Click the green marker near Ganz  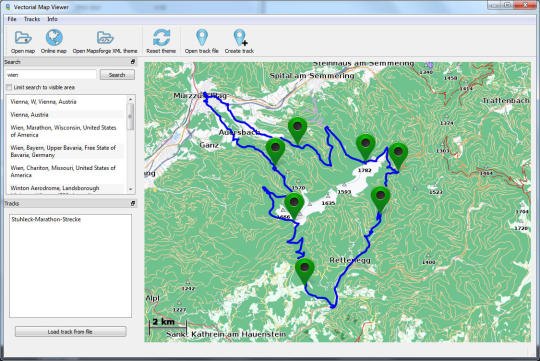[275, 152]
